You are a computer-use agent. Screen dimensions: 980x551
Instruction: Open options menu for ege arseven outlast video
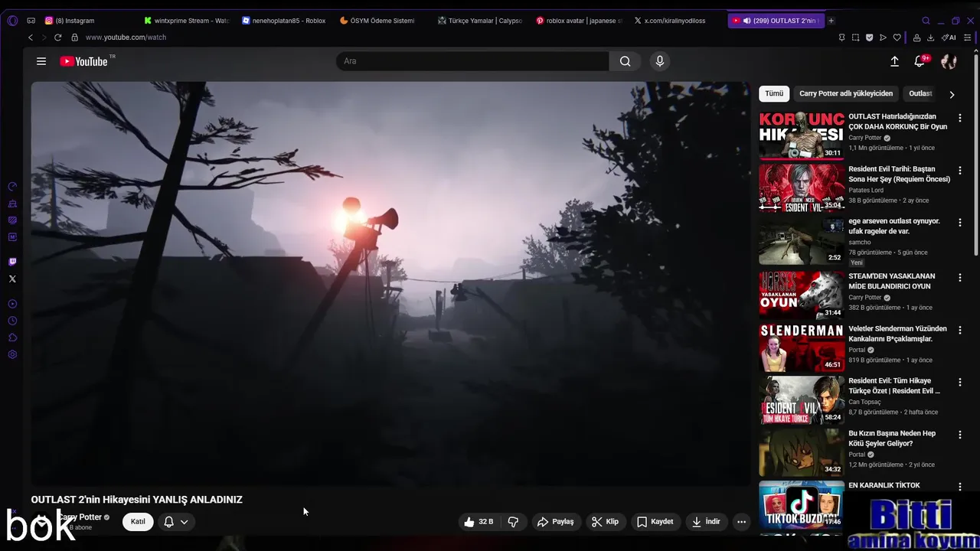click(x=960, y=223)
